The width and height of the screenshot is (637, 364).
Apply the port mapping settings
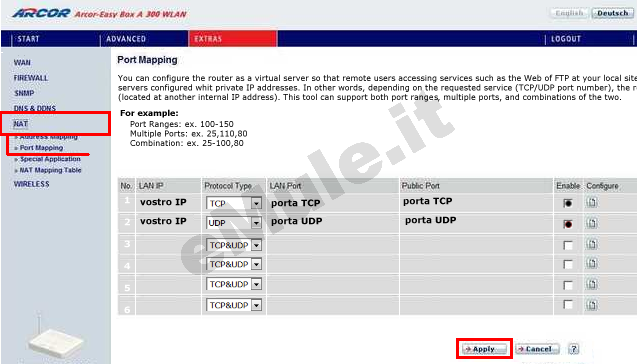click(x=484, y=349)
